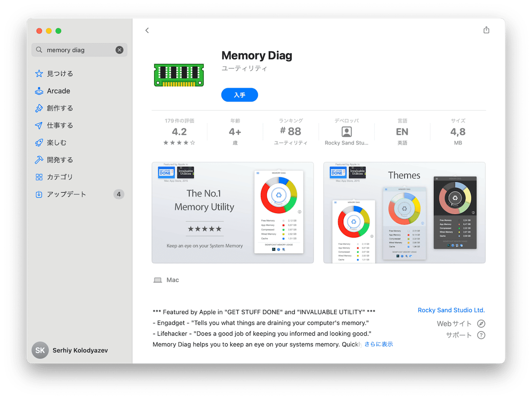The image size is (532, 399).
Task: Click the Lifehacker quote line
Action: pos(262,334)
